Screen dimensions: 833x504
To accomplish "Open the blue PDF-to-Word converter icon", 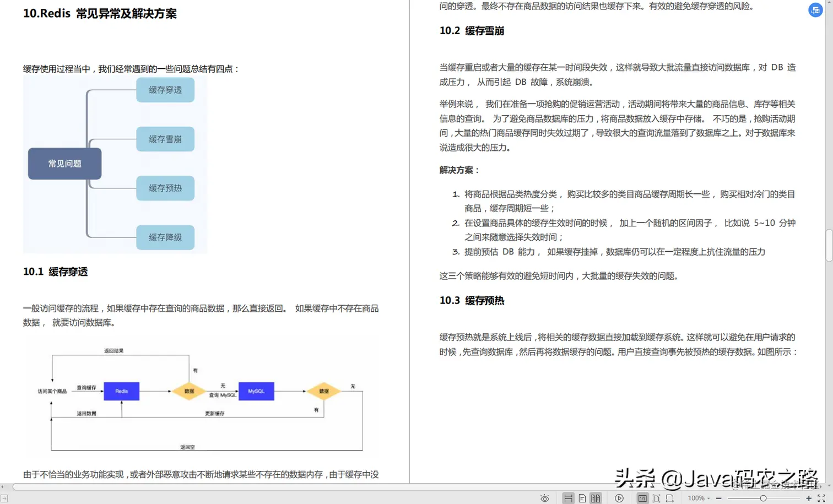I will (815, 10).
